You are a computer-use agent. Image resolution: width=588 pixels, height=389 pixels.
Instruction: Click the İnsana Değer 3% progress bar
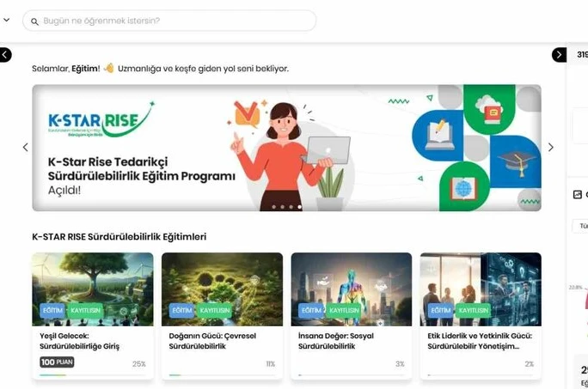(x=352, y=375)
